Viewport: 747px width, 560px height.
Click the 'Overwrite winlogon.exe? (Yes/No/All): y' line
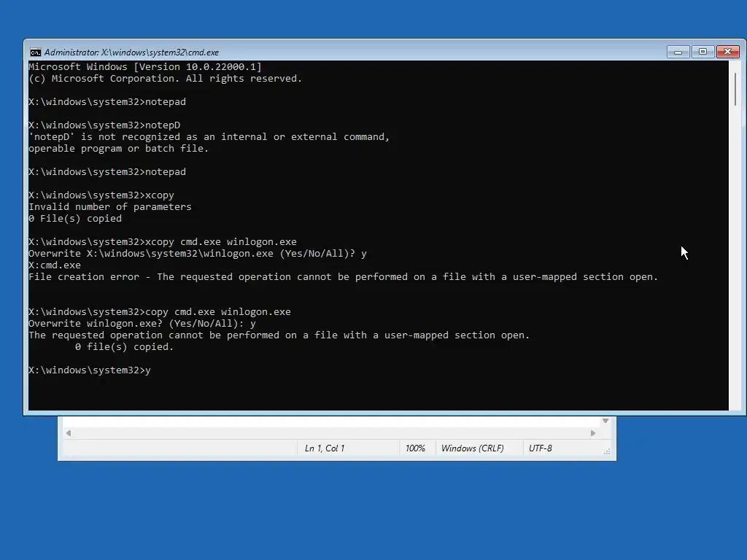[x=142, y=323]
